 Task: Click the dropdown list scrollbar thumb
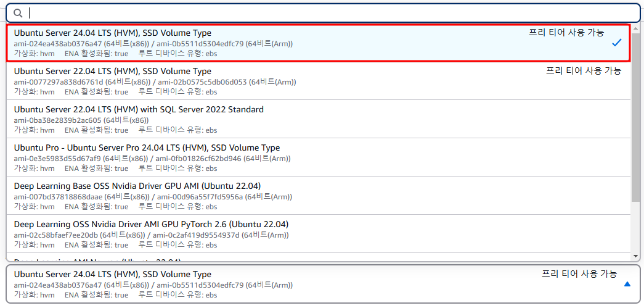636,117
